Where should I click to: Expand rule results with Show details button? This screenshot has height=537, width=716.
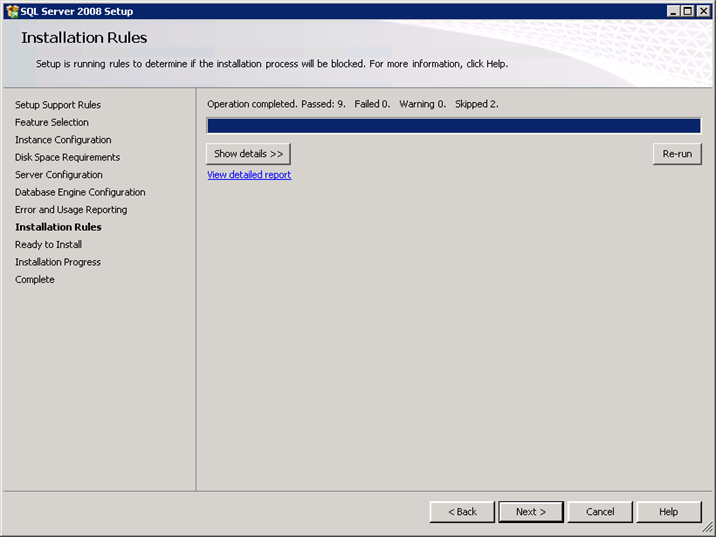click(248, 154)
